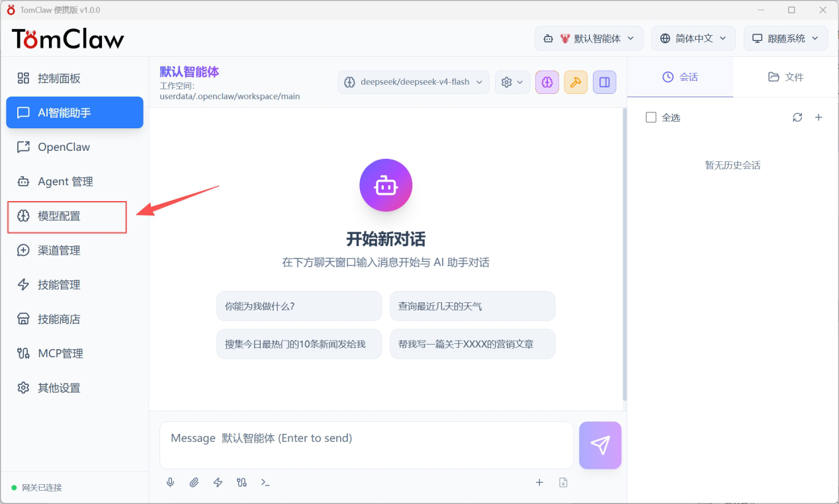Click the chat area vertical scrollbar
This screenshot has width=839, height=504.
coord(625,255)
